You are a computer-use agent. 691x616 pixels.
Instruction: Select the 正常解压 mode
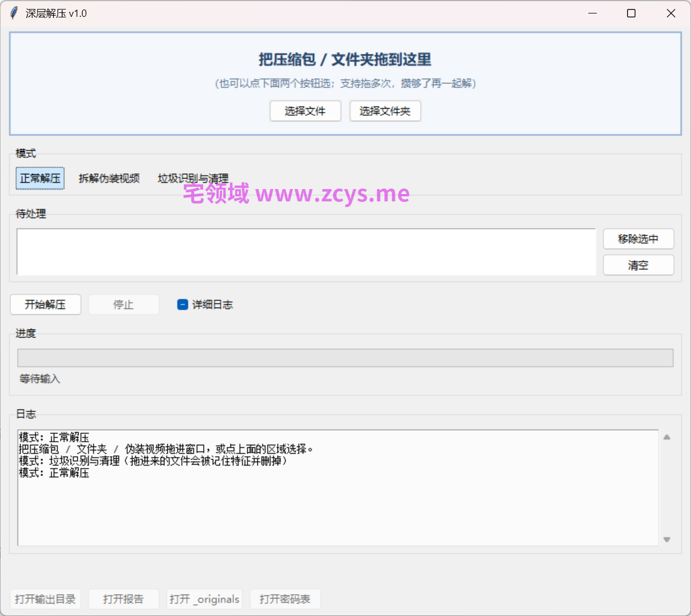pos(40,178)
